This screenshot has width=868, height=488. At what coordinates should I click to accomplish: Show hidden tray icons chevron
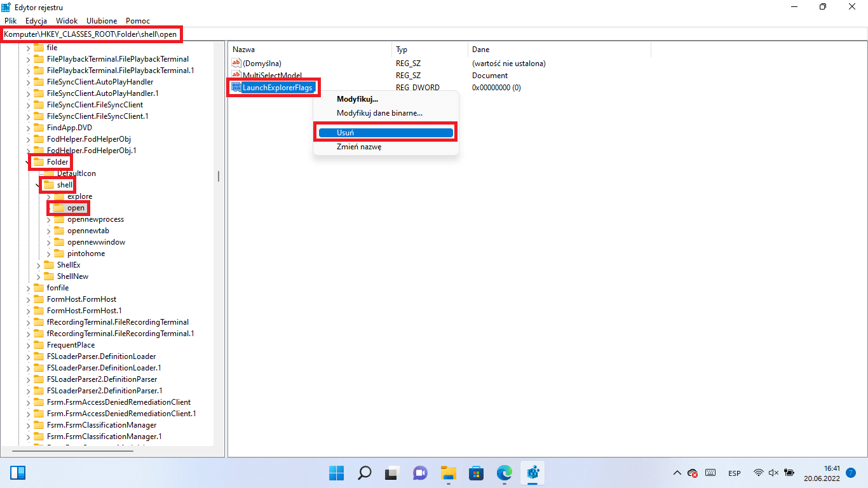[677, 473]
